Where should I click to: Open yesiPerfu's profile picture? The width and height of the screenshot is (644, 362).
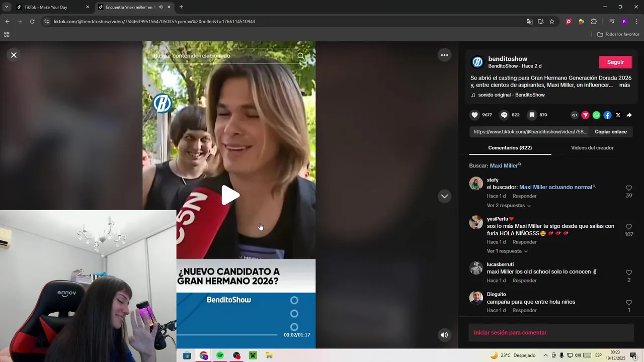point(476,222)
